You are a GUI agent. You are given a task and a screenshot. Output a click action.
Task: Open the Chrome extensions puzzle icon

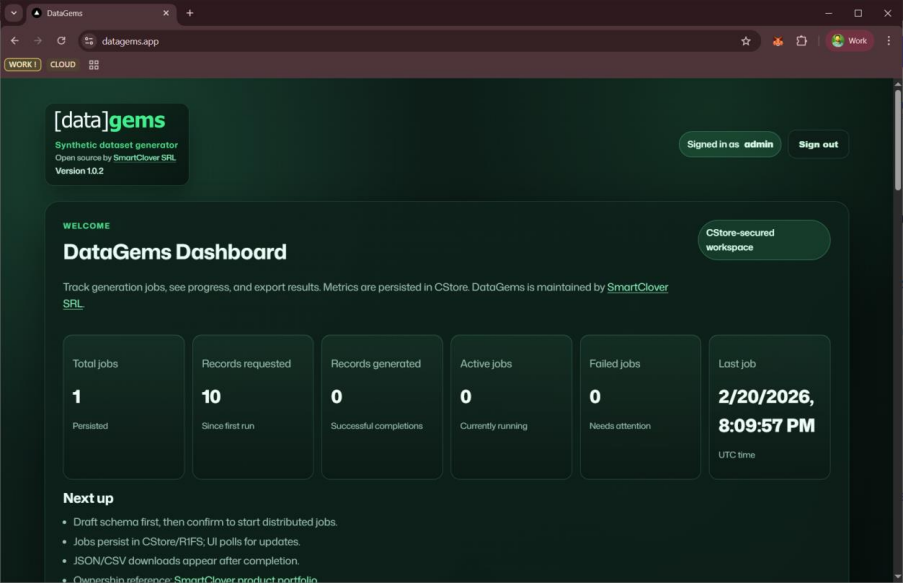802,40
